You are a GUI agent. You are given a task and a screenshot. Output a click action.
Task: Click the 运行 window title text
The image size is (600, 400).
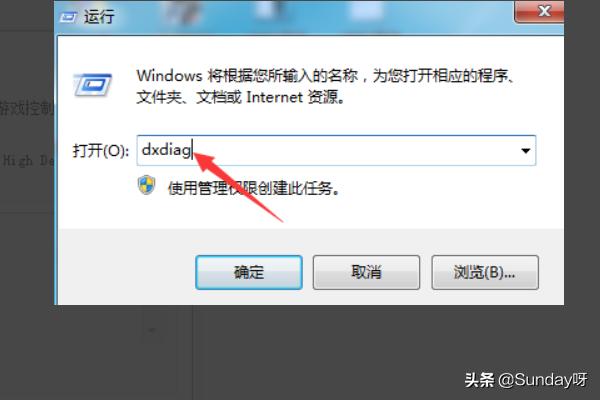pyautogui.click(x=99, y=17)
